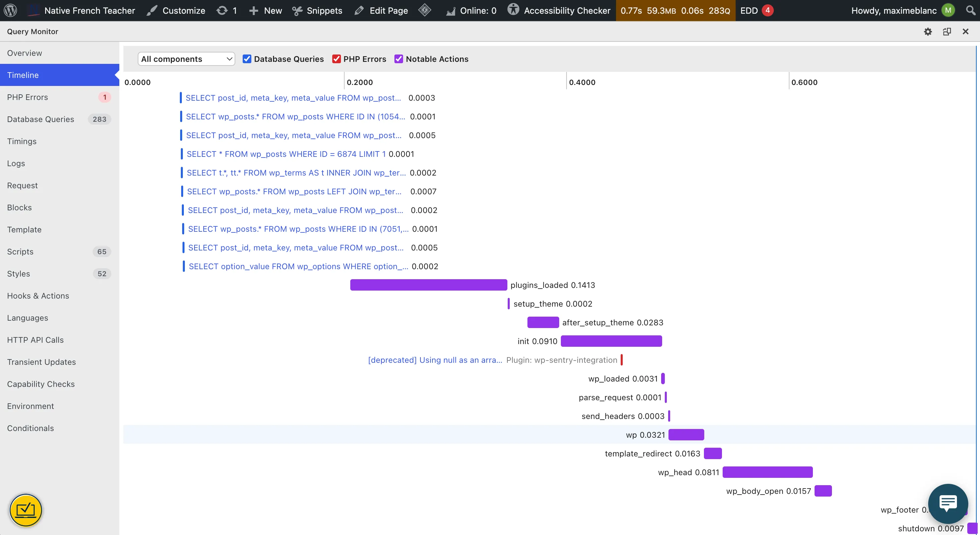
Task: Click the New plus icon
Action: 254,11
